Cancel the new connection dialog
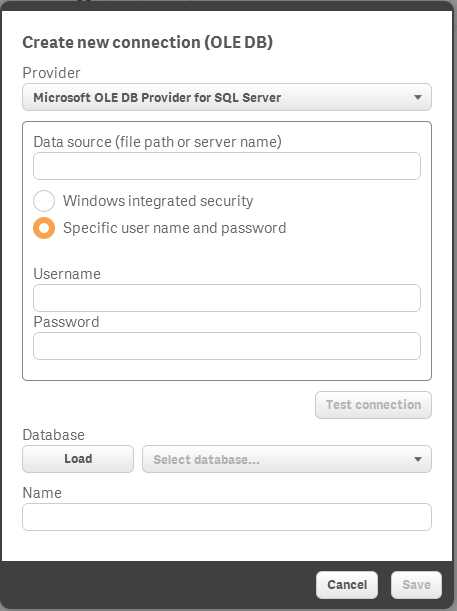Viewport: 457px width, 611px height. pos(347,585)
